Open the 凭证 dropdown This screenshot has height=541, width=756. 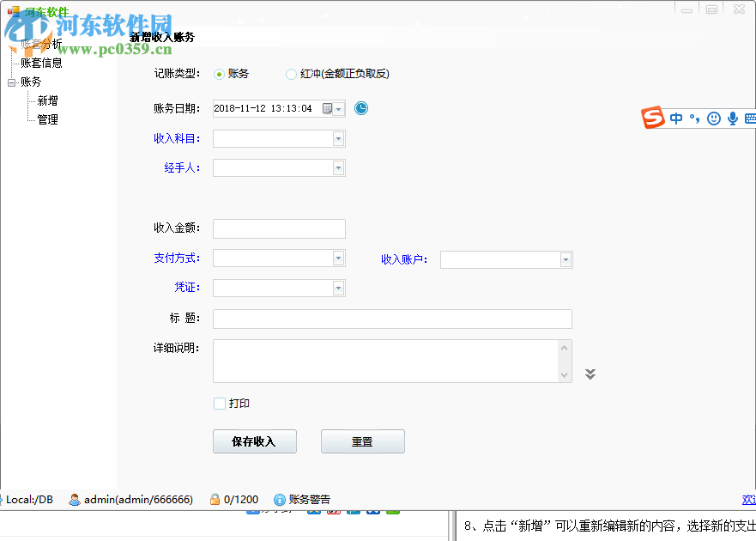click(x=338, y=289)
